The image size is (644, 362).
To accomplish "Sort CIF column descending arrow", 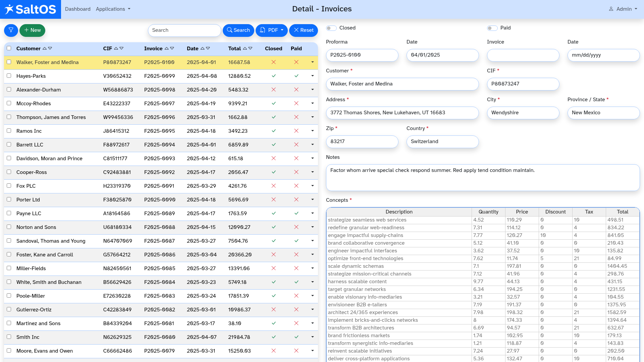I will tap(121, 49).
